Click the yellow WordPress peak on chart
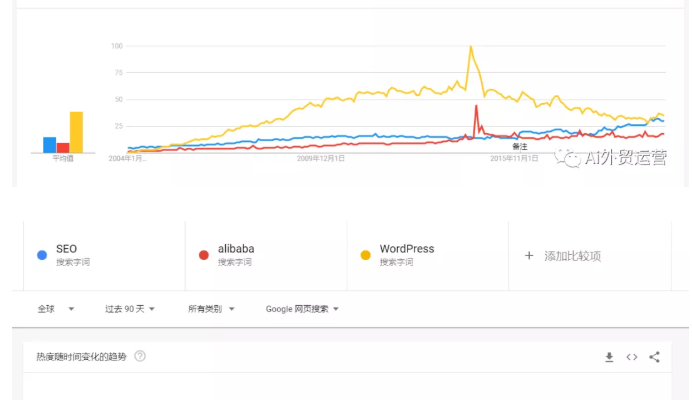Screen dimensions: 692x400 click(x=471, y=47)
